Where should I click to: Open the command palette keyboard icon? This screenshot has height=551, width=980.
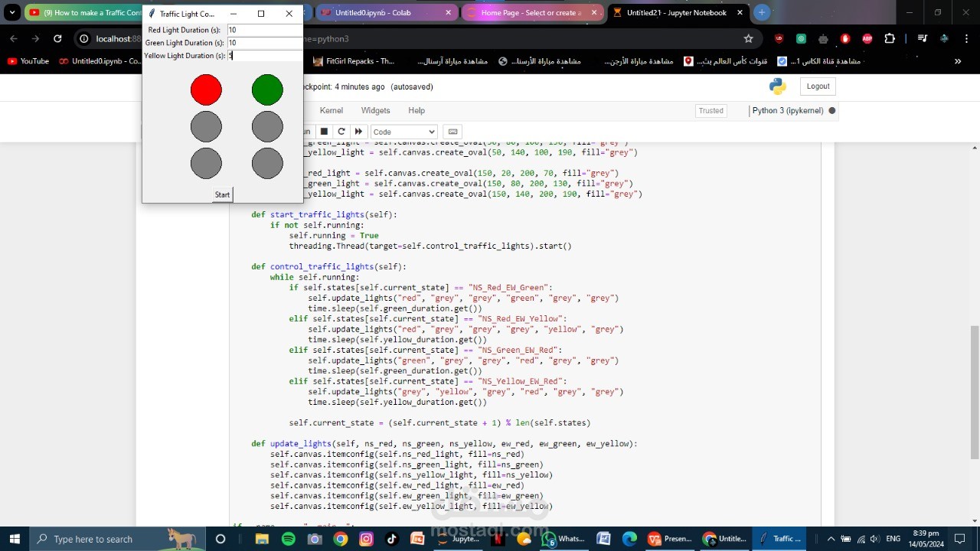(x=452, y=132)
